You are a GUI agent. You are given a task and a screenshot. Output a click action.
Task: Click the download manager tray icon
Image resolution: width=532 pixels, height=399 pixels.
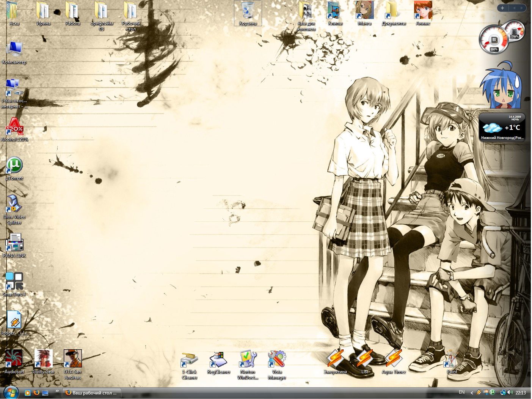pyautogui.click(x=486, y=393)
